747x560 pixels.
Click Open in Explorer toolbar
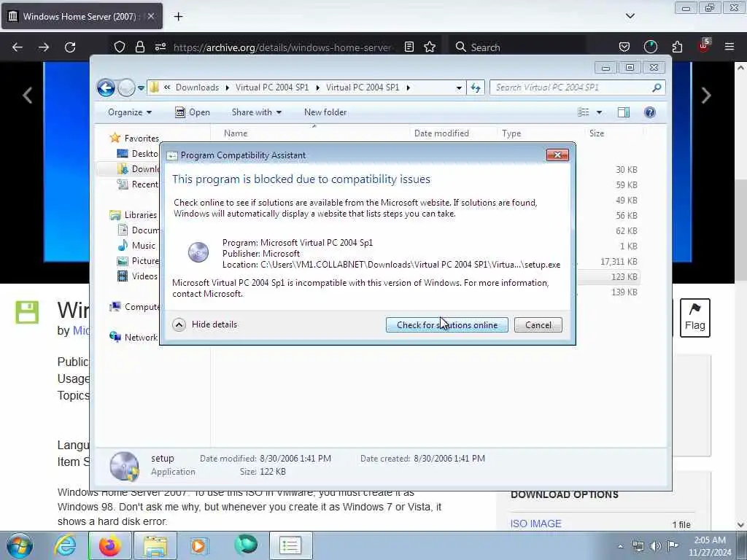coord(193,112)
